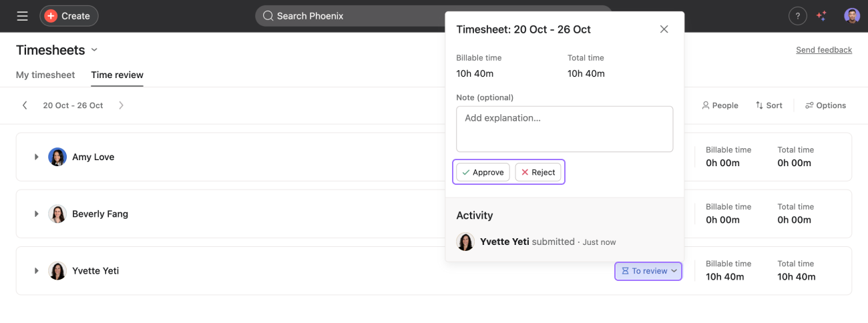Follow the Send feedback link
The height and width of the screenshot is (323, 868).
point(824,50)
